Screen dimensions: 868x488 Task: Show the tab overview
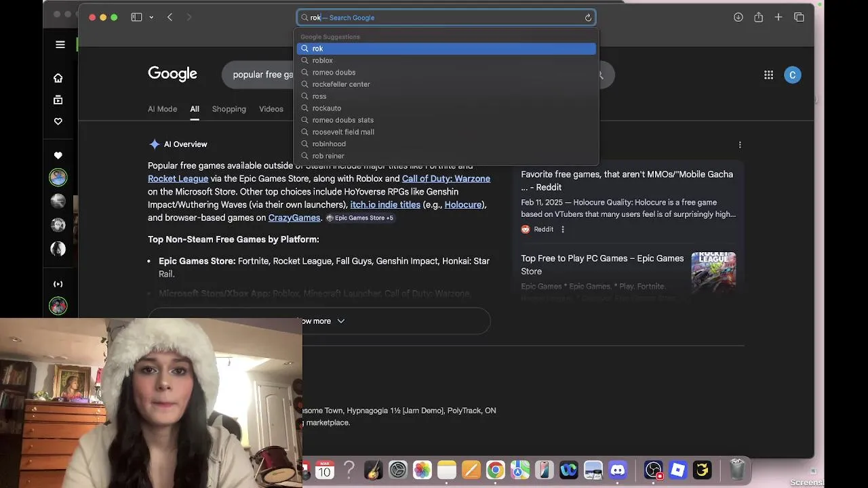(x=799, y=17)
